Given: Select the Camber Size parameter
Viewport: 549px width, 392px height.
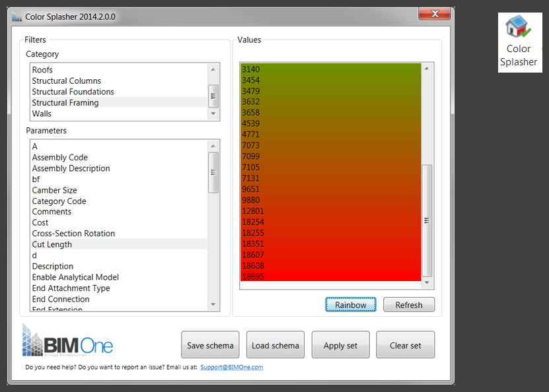Looking at the screenshot, I should [119, 190].
